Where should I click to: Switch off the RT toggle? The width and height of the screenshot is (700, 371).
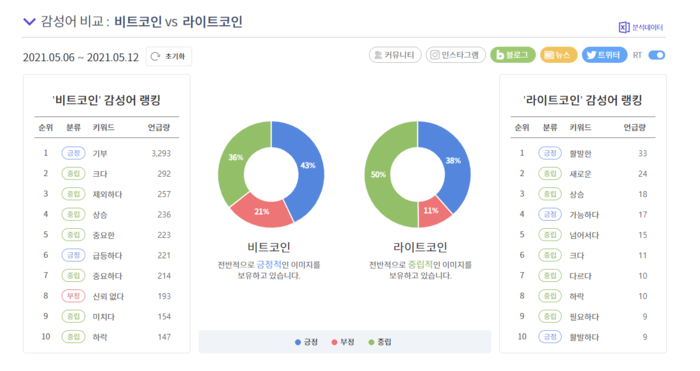click(657, 55)
